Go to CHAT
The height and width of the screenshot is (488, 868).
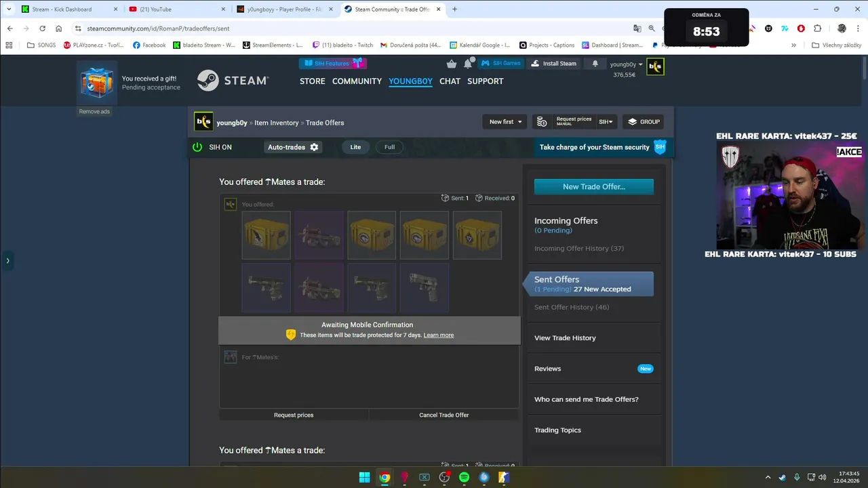pyautogui.click(x=450, y=81)
